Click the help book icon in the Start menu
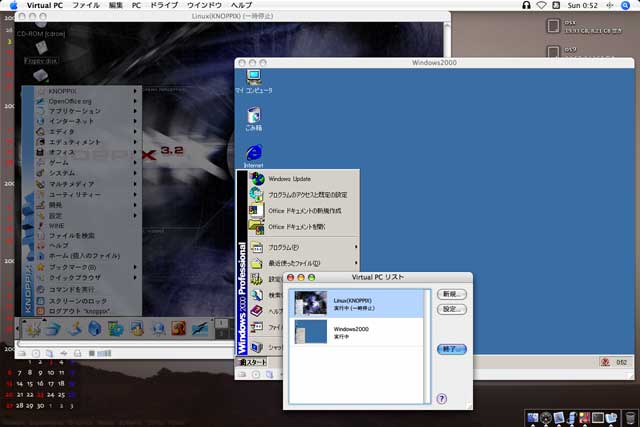Viewport: 640px width, 427px height. 256,311
